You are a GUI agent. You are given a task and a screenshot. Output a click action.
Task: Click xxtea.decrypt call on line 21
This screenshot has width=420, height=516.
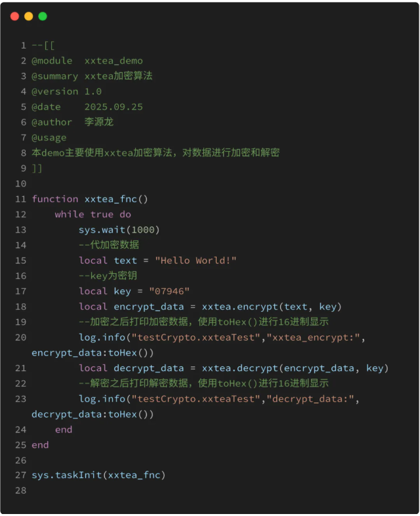pyautogui.click(x=240, y=368)
